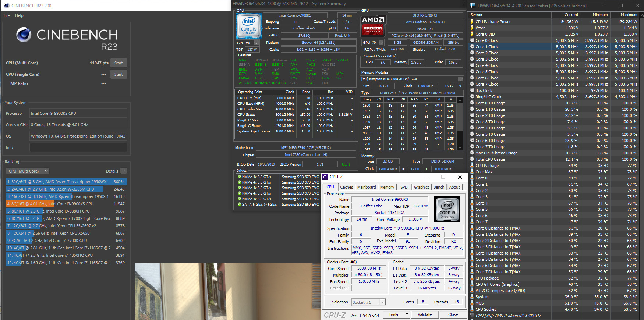This screenshot has height=320, width=644.
Task: Open the Tools dropdown arrow in CPU-Z
Action: tap(407, 314)
